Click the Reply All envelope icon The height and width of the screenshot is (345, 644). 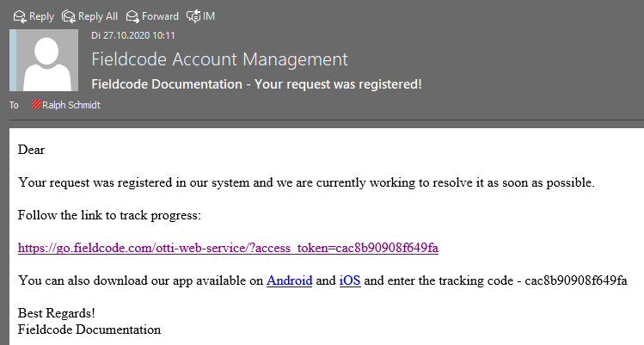click(x=69, y=16)
